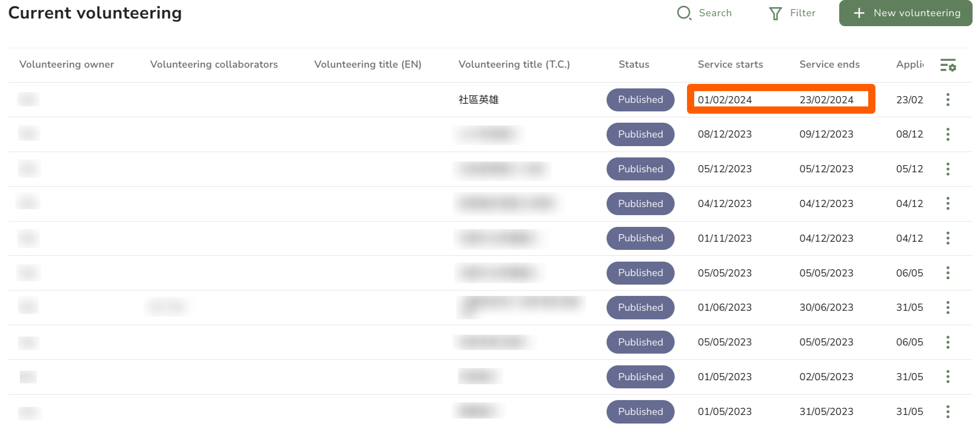
Task: Open the column settings gear icon
Action: click(948, 65)
